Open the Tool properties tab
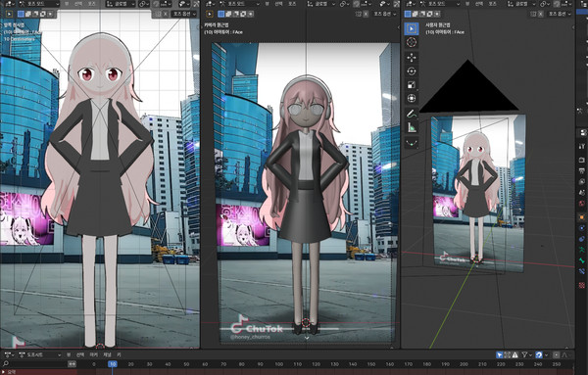 click(x=581, y=146)
